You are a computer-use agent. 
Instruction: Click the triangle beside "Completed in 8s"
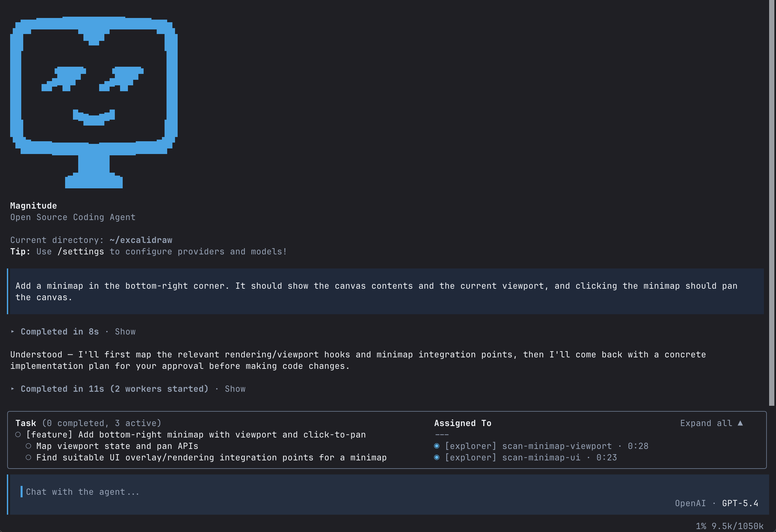click(x=12, y=332)
